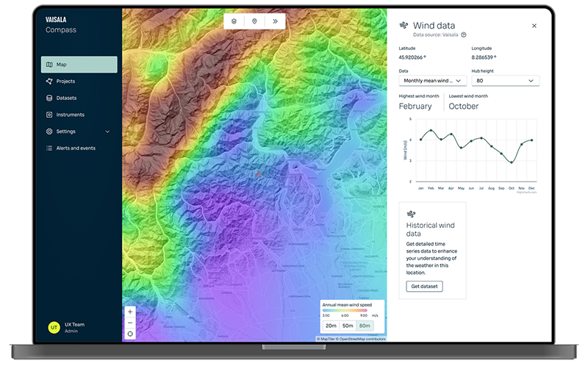Viewport: 588px width, 366px height.
Task: Zoom out on the map
Action: [130, 323]
